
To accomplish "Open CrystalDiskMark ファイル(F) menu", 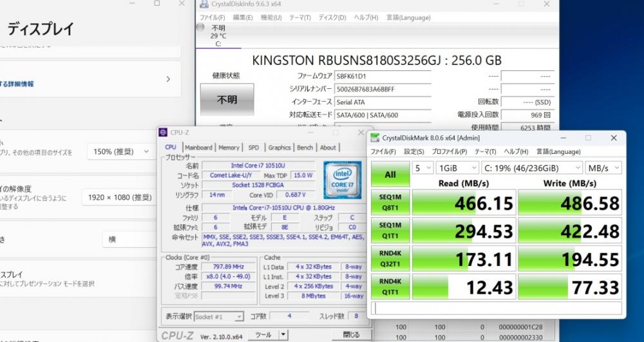I will 383,152.
